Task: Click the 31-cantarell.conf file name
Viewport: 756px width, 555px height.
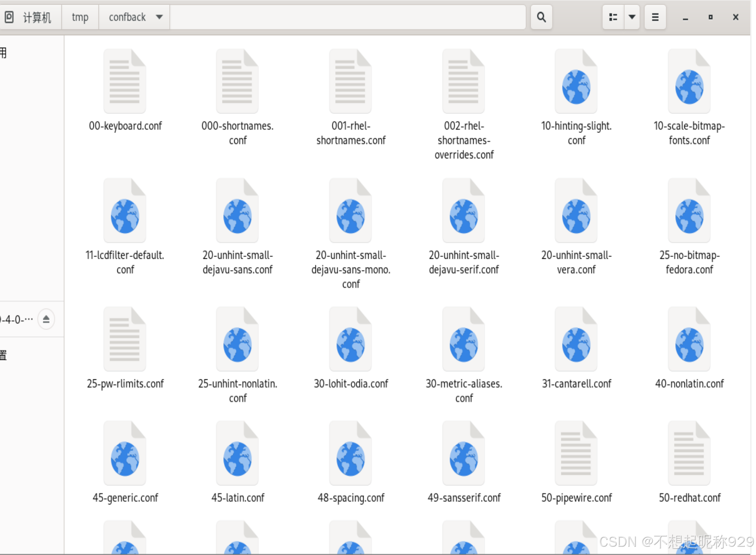Action: pos(576,384)
